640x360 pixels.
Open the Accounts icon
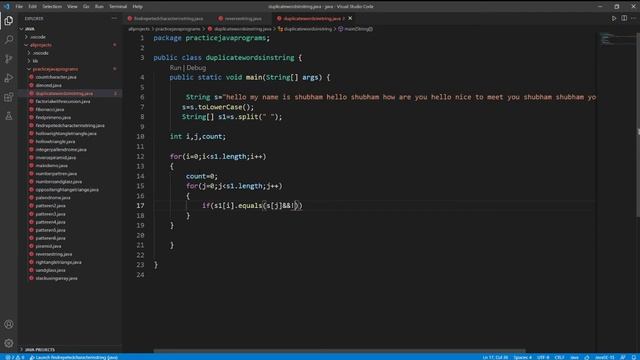pyautogui.click(x=9, y=324)
